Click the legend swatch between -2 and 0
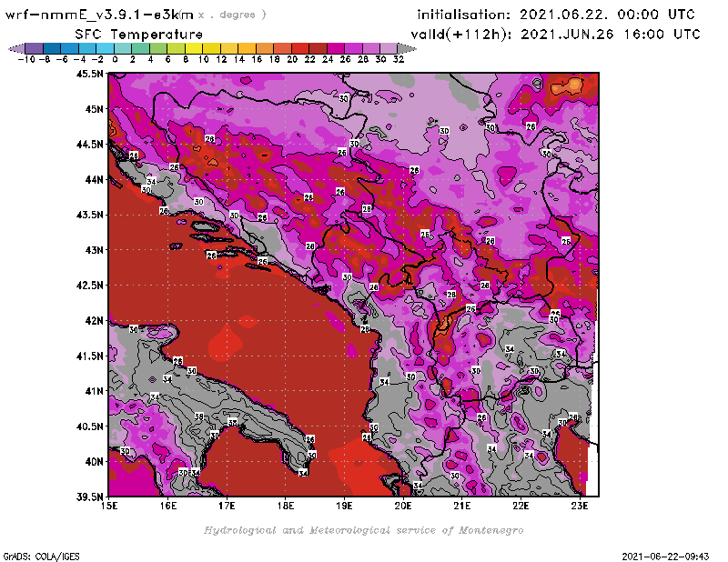 coord(106,48)
